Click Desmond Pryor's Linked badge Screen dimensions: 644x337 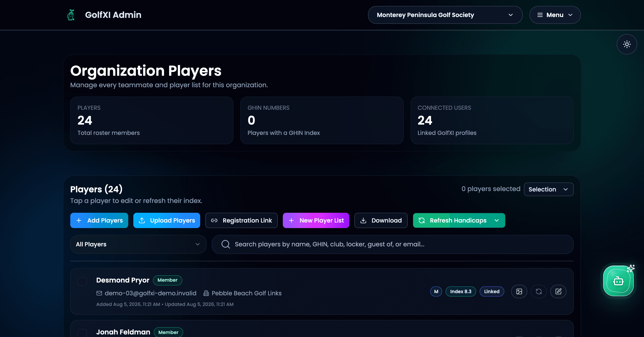pyautogui.click(x=492, y=291)
